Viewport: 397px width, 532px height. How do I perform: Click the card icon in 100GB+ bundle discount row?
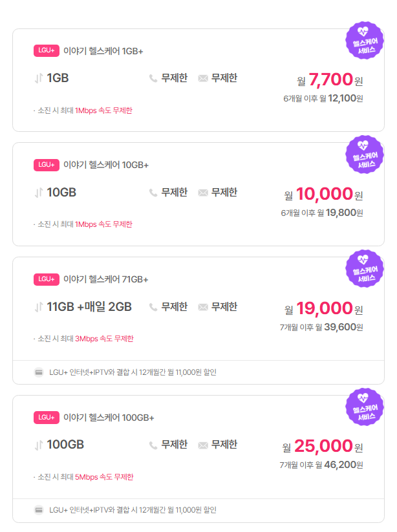[39, 510]
